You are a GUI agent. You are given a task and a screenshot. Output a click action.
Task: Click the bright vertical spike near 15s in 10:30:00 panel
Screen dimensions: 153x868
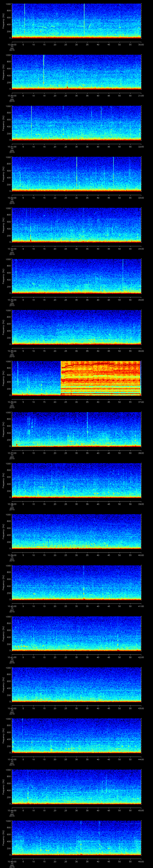[44, 69]
